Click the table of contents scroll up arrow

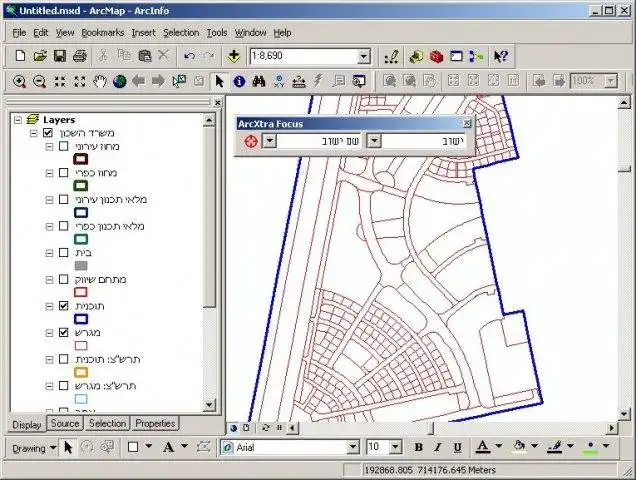coord(209,120)
